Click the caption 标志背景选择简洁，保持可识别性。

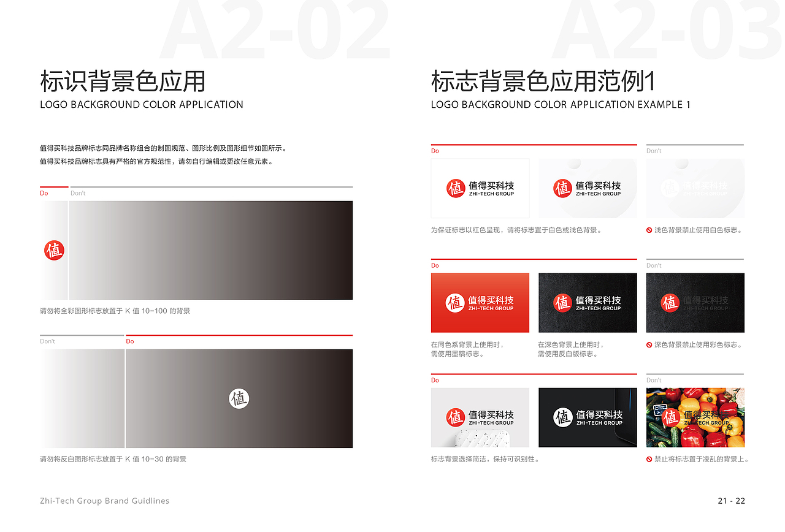point(486,459)
